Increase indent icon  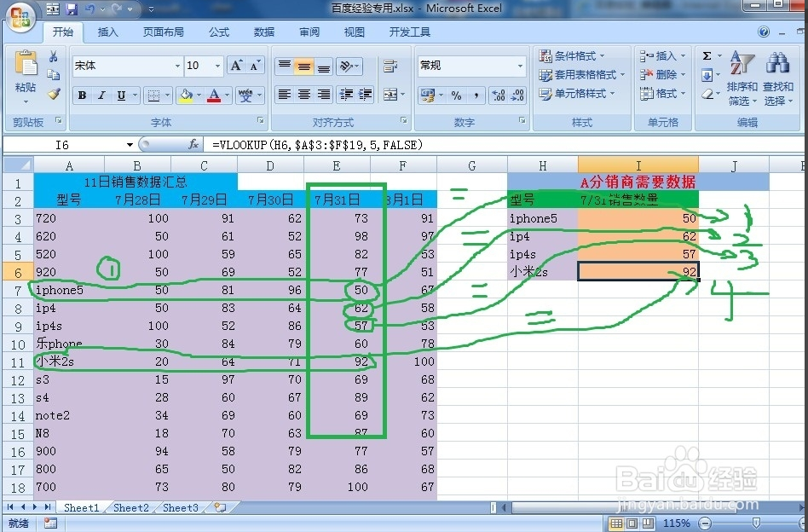click(366, 95)
